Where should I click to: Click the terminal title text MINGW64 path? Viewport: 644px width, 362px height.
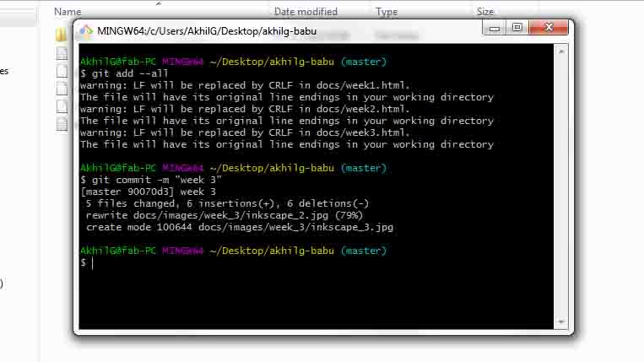click(207, 31)
